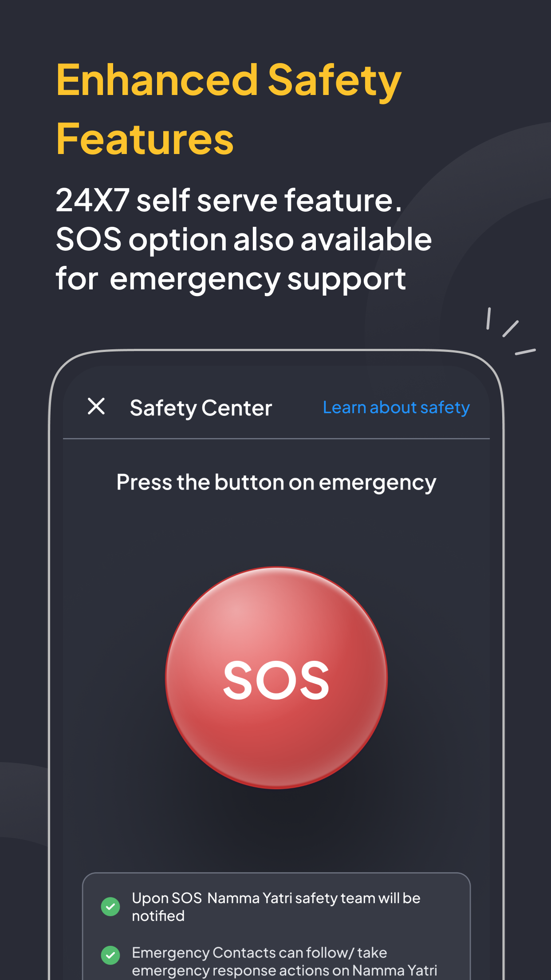Click the gray arc decoration at lower left

coord(22,799)
